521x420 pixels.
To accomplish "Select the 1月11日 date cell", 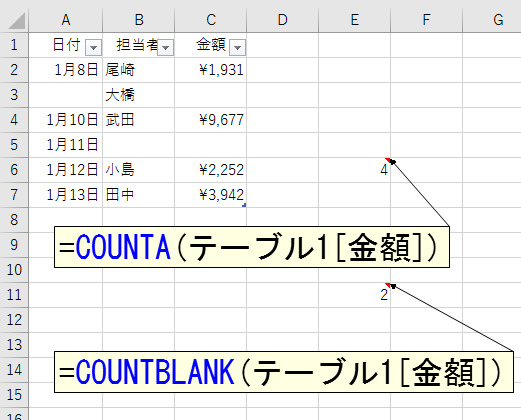I will pyautogui.click(x=66, y=145).
